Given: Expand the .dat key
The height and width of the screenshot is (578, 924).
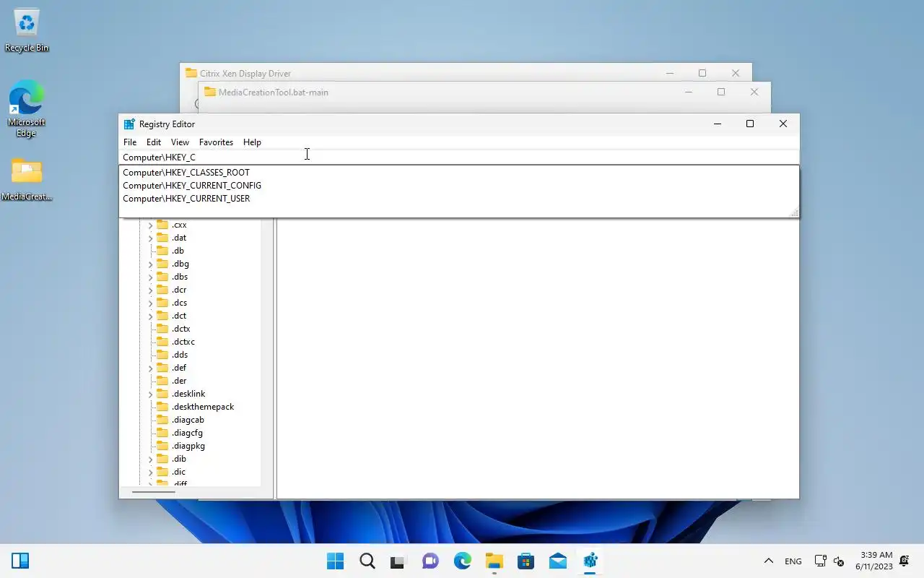Looking at the screenshot, I should click(x=151, y=238).
